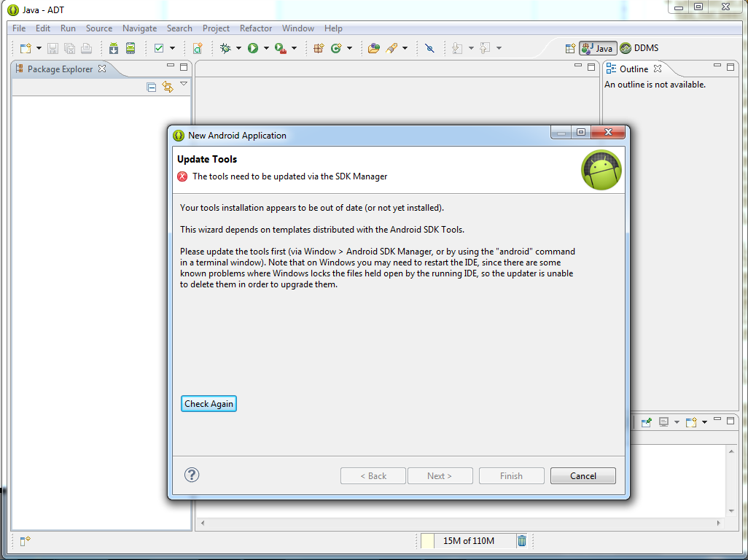Click the New wizard toolbar icon
The height and width of the screenshot is (560, 748).
tap(26, 48)
